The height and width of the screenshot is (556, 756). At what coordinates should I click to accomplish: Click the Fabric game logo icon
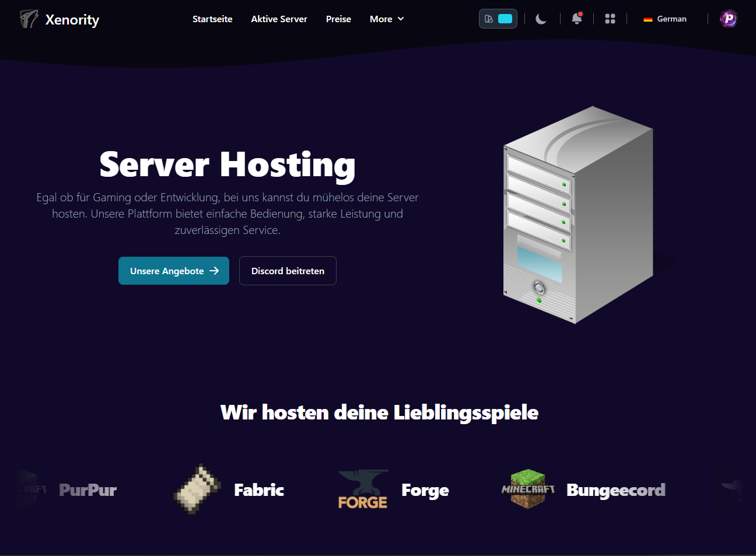[x=197, y=489]
